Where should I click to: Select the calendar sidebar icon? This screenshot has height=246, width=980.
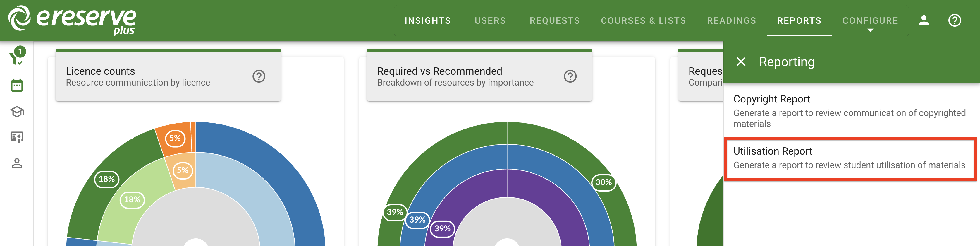coord(17,85)
